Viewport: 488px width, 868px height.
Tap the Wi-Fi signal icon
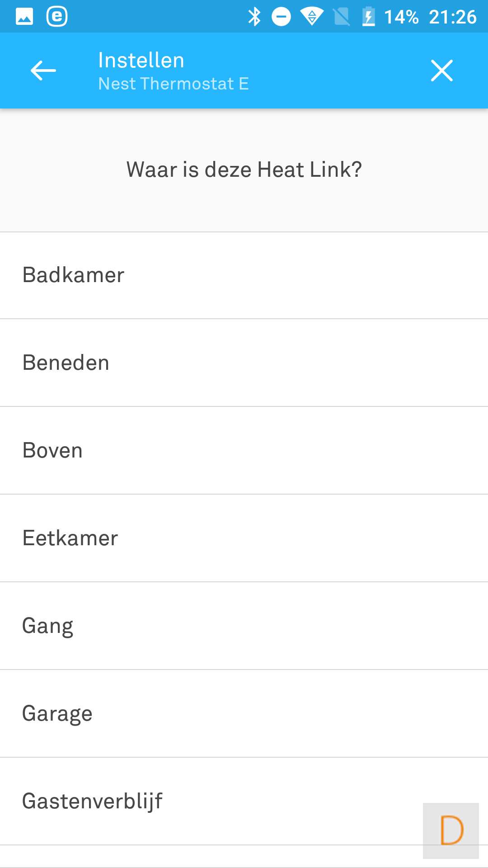click(312, 17)
